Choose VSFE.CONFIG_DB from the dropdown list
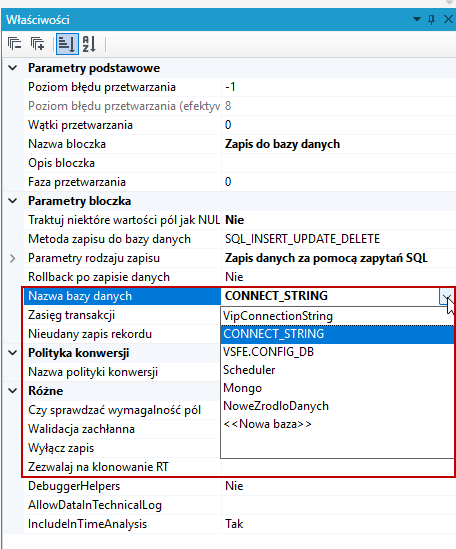 (x=337, y=352)
